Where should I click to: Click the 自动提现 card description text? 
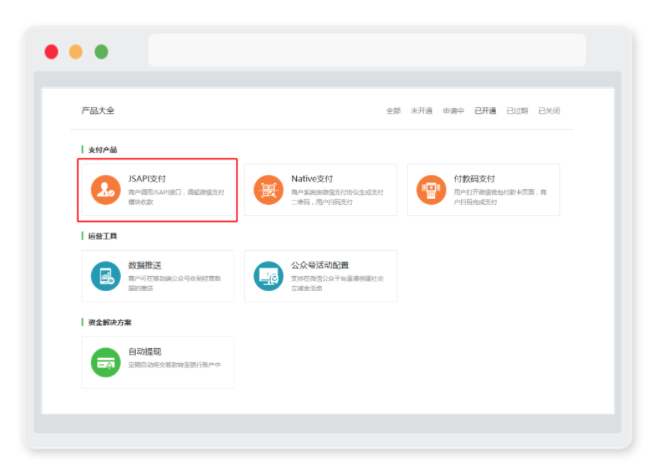(x=175, y=365)
